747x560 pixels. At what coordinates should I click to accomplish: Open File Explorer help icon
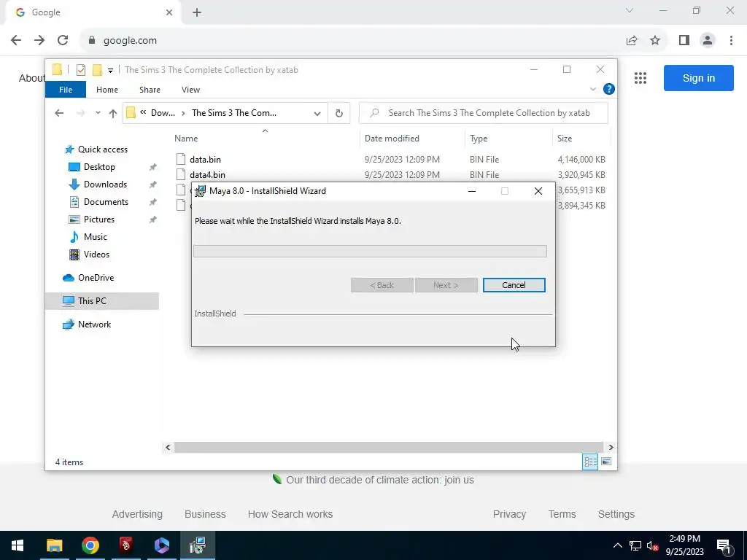click(x=608, y=89)
